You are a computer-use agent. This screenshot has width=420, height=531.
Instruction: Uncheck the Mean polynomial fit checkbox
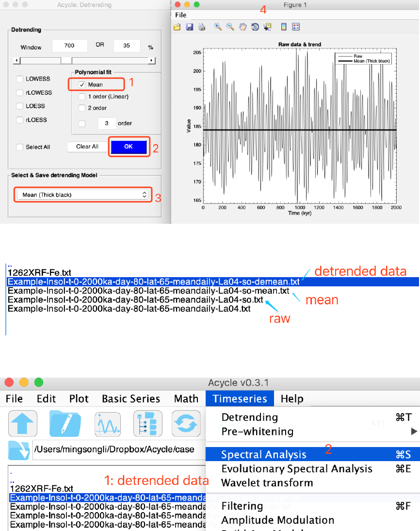coord(82,84)
